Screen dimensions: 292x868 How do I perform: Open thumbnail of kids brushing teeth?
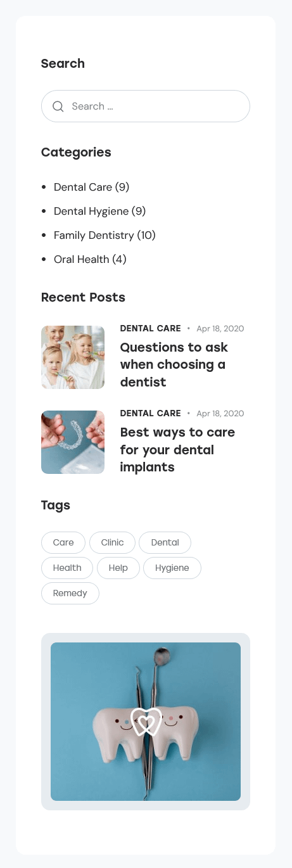tap(73, 357)
